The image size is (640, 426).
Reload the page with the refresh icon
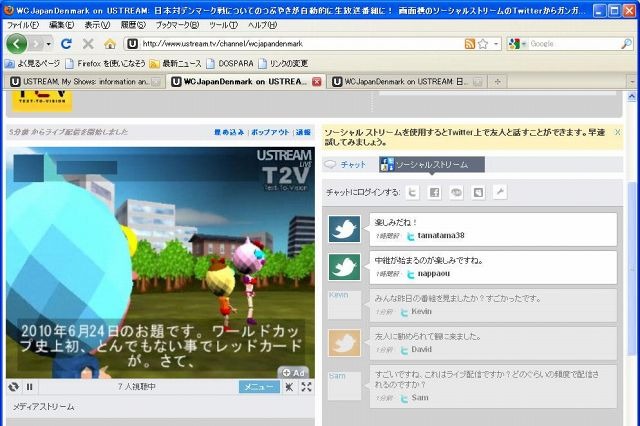[x=66, y=44]
